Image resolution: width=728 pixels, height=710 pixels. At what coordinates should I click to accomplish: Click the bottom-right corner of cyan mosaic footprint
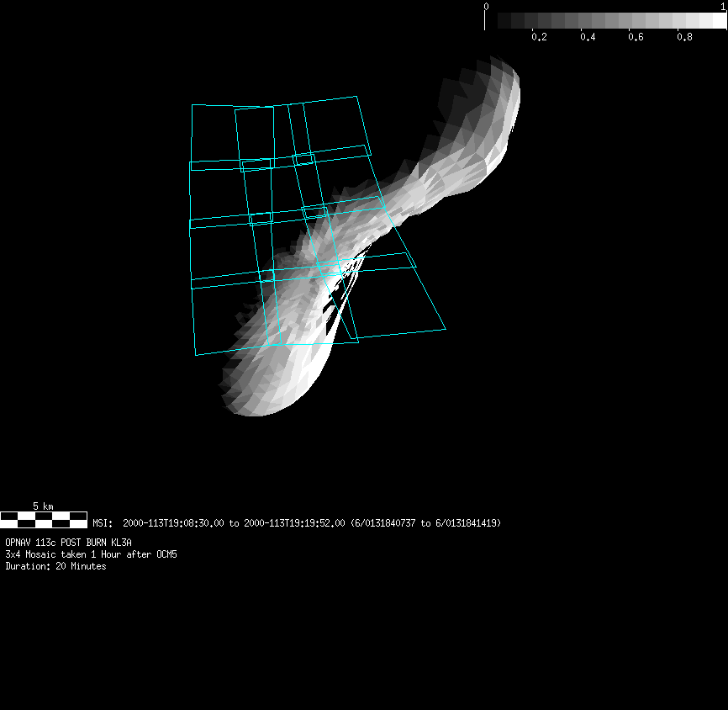(x=445, y=328)
